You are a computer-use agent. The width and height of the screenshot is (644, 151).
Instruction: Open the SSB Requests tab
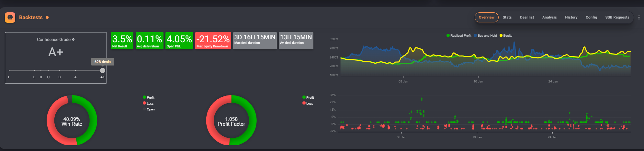click(617, 18)
